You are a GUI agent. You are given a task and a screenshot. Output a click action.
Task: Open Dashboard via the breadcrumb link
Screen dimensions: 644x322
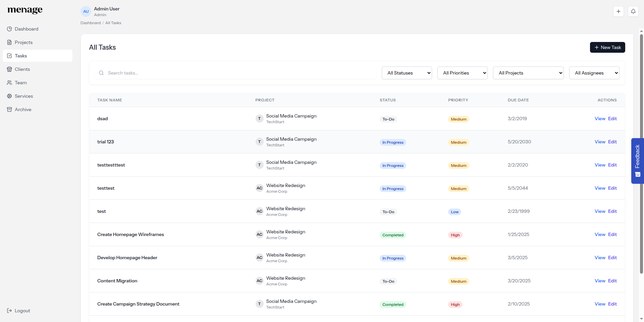click(x=90, y=23)
